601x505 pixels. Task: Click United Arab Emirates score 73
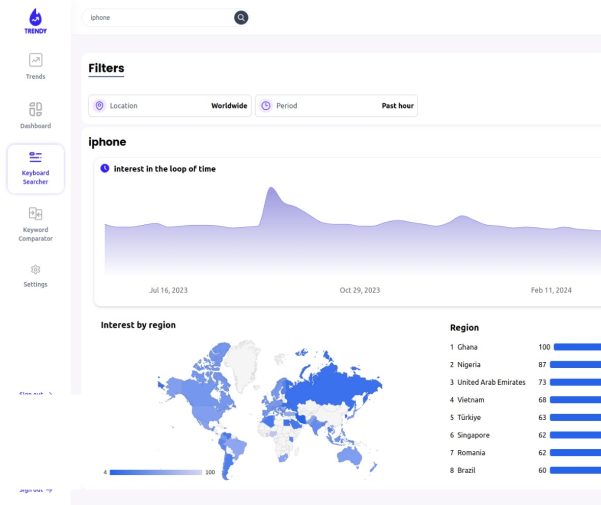point(542,382)
